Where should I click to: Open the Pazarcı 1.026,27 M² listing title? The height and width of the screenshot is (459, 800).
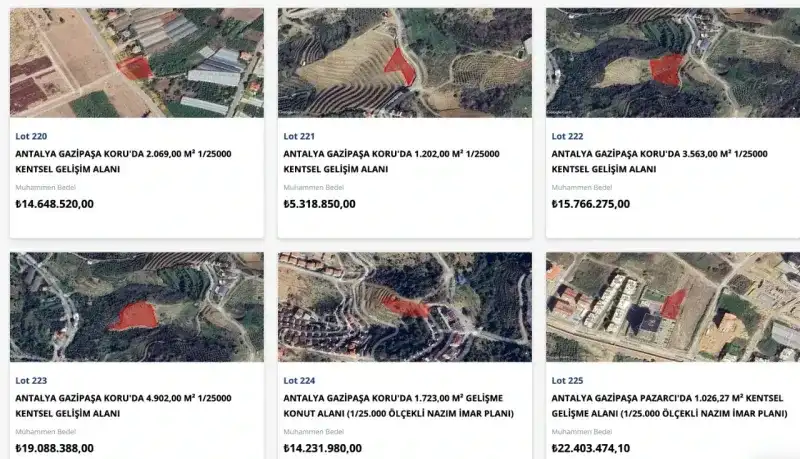click(669, 405)
